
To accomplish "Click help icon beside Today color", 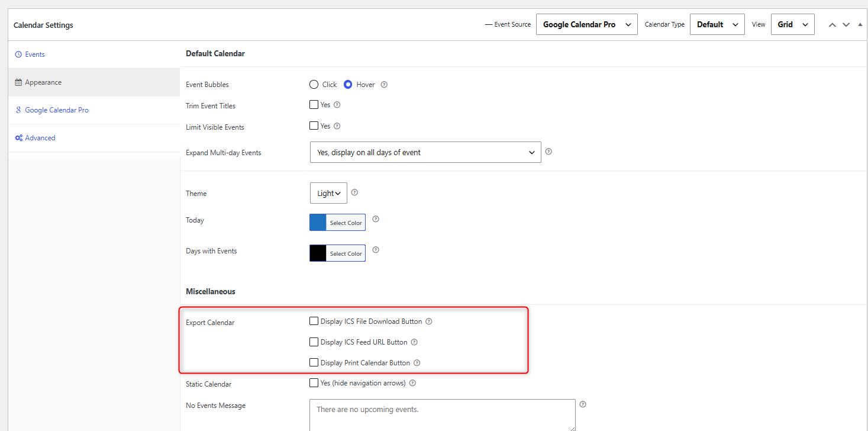I will 376,219.
